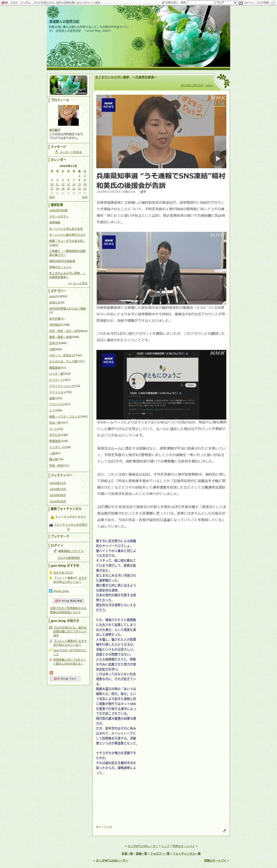Open back number 2024年10月
Screen dimensions: 277x868
click(58, 489)
